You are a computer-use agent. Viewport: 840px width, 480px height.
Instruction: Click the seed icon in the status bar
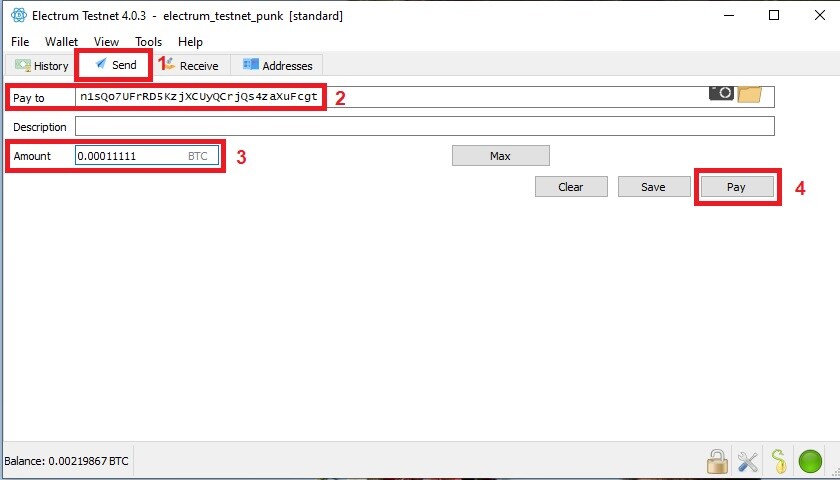click(778, 461)
